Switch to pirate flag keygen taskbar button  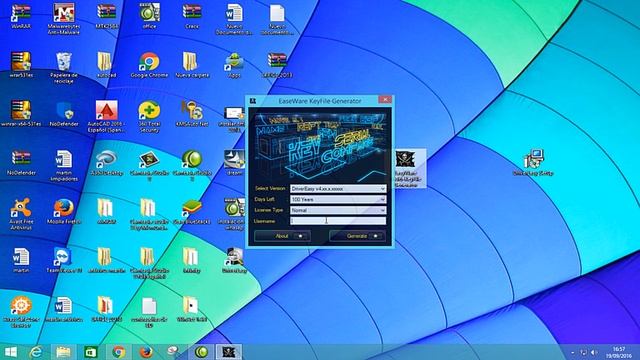229,352
